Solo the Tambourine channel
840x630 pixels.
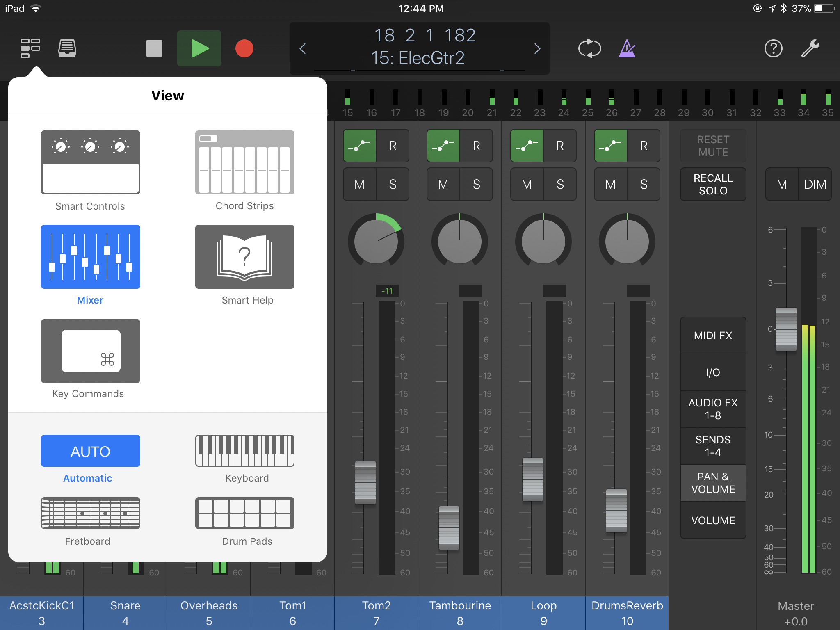477,184
